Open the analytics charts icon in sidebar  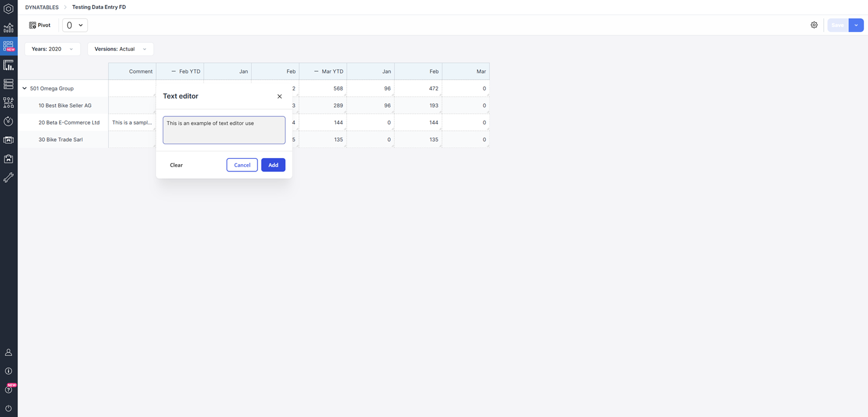point(8,28)
